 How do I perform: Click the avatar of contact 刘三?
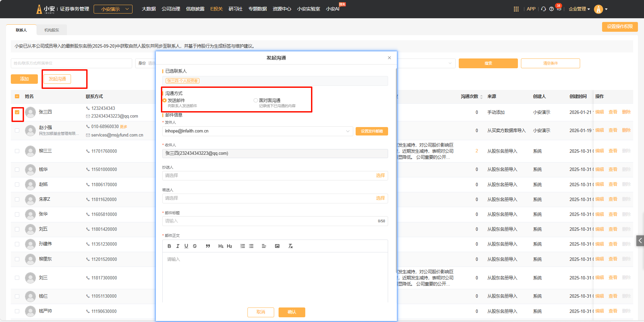30,278
